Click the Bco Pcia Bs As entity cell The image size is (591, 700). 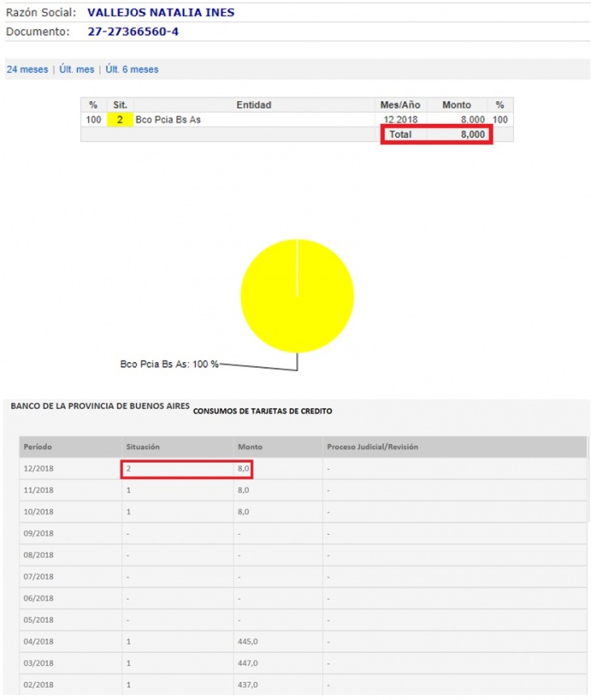click(253, 120)
